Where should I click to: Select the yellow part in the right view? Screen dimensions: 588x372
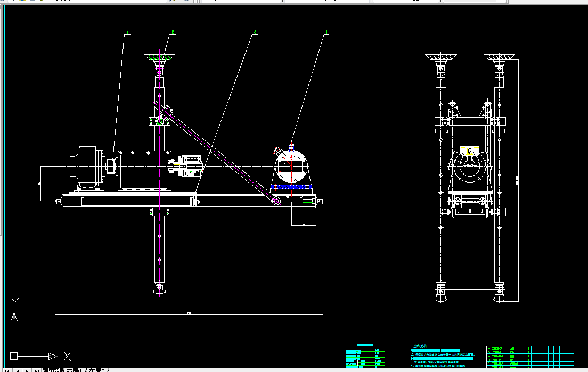[470, 151]
